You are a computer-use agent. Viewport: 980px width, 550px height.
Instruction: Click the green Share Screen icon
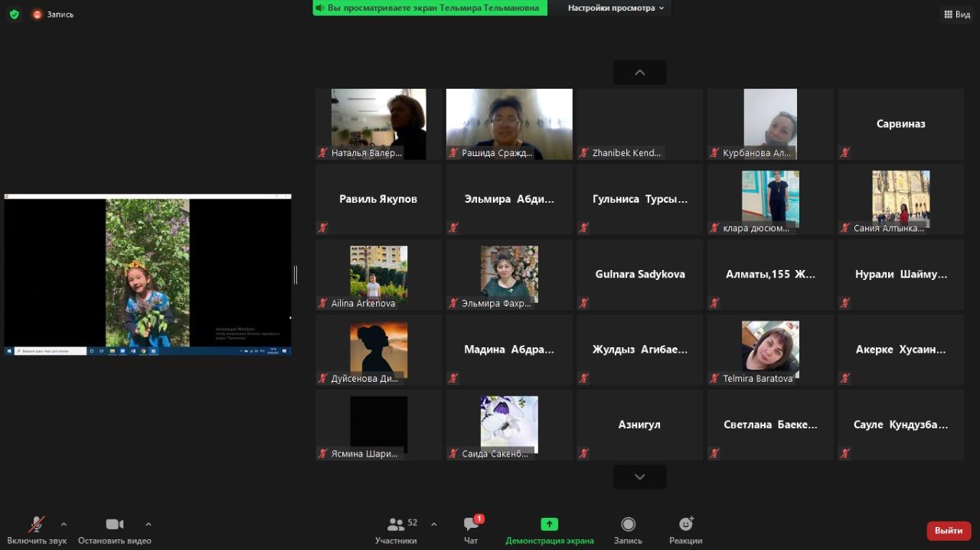[549, 525]
